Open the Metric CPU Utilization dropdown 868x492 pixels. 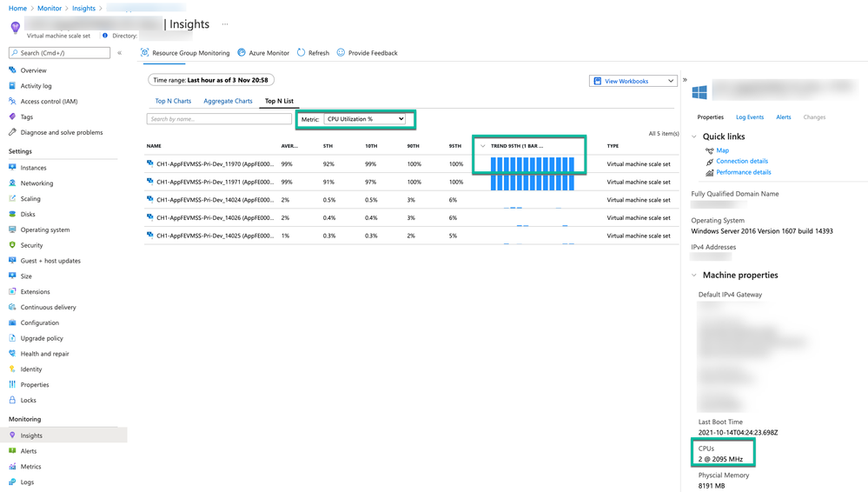point(365,119)
